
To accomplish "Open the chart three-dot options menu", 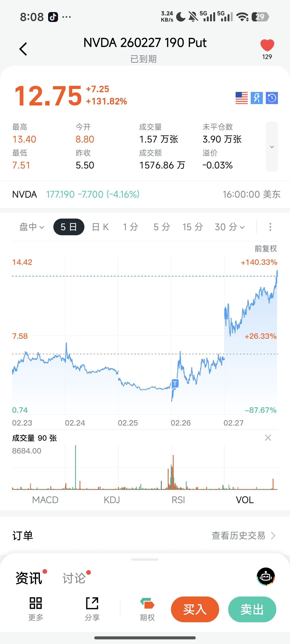I will pyautogui.click(x=270, y=227).
